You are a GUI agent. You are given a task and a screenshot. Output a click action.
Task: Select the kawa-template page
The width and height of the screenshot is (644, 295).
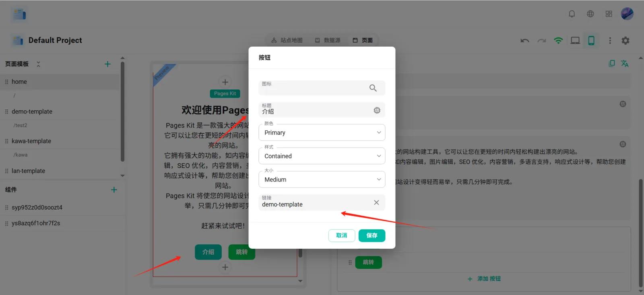click(x=60, y=141)
